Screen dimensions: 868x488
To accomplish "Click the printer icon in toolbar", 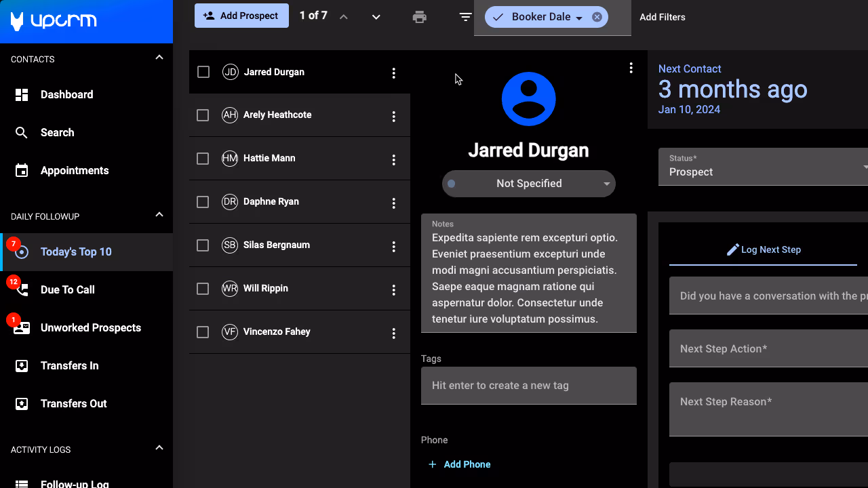I will (x=420, y=17).
